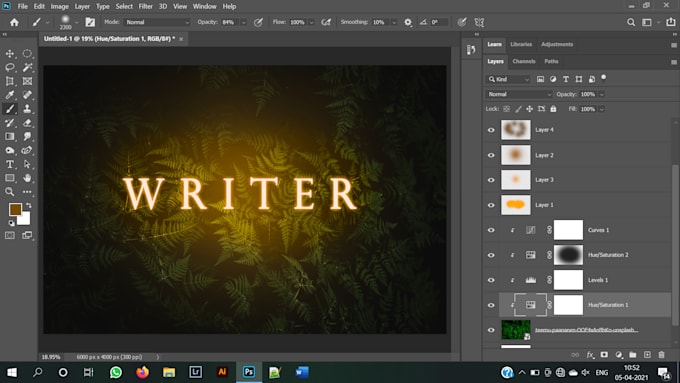This screenshot has height=383, width=680.
Task: Open the share image icon
Action: (670, 22)
